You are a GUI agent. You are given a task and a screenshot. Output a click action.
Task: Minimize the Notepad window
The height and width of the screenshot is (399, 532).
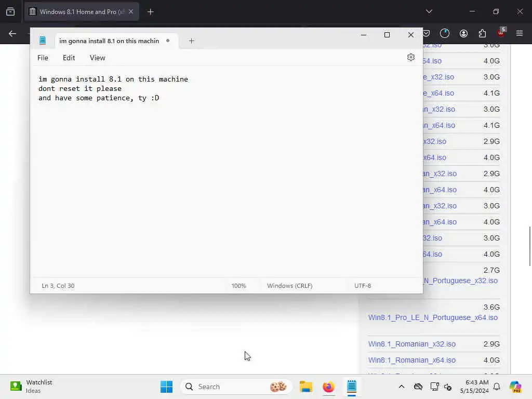[x=363, y=35]
